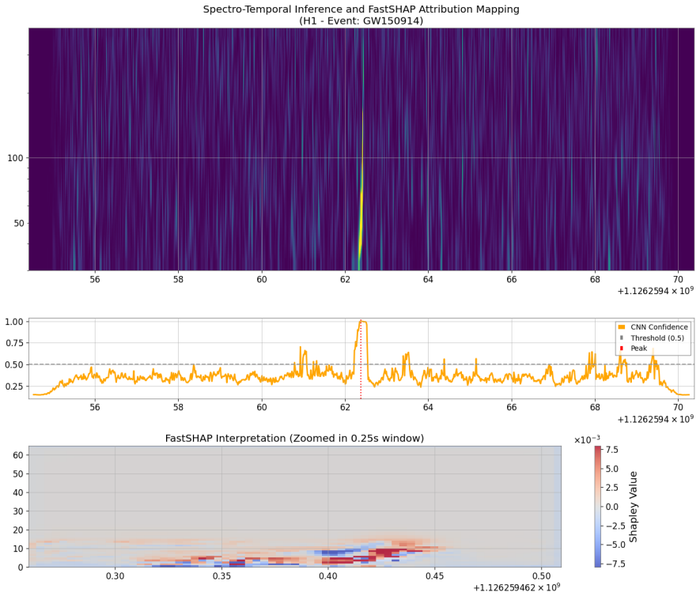Click the red dotted peak line
Viewport: 700px width, 596px height.
[x=361, y=359]
